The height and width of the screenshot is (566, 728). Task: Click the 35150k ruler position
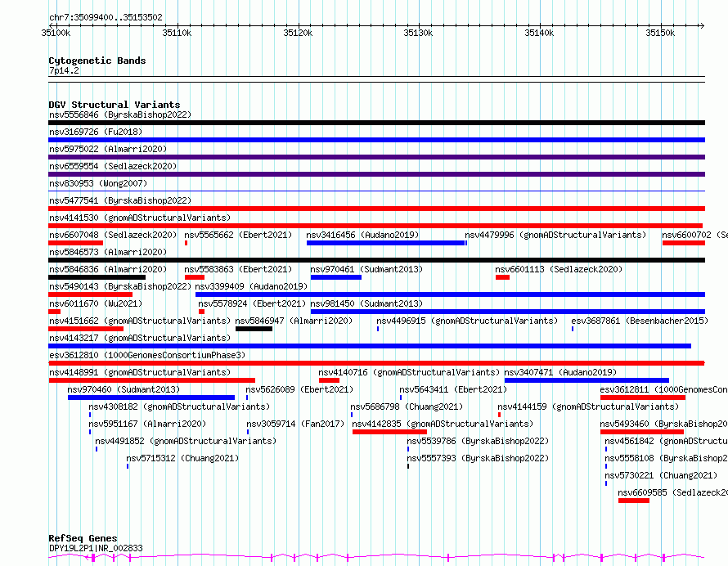tap(660, 33)
